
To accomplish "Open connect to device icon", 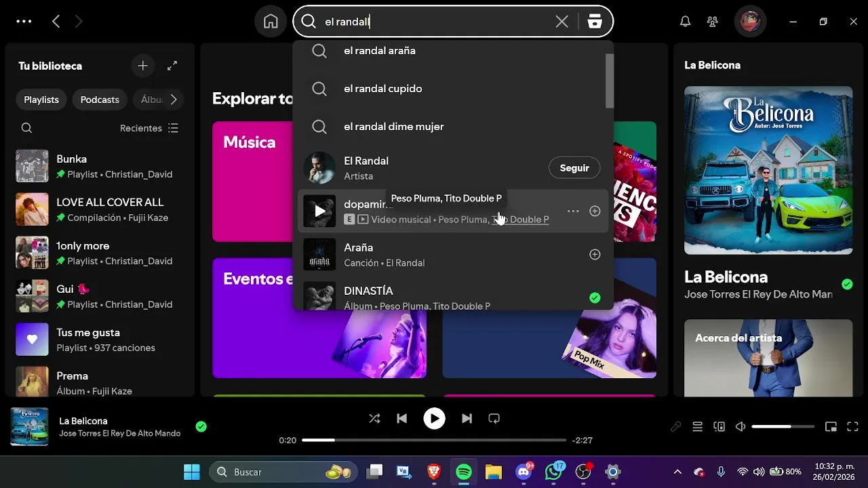I will (719, 426).
